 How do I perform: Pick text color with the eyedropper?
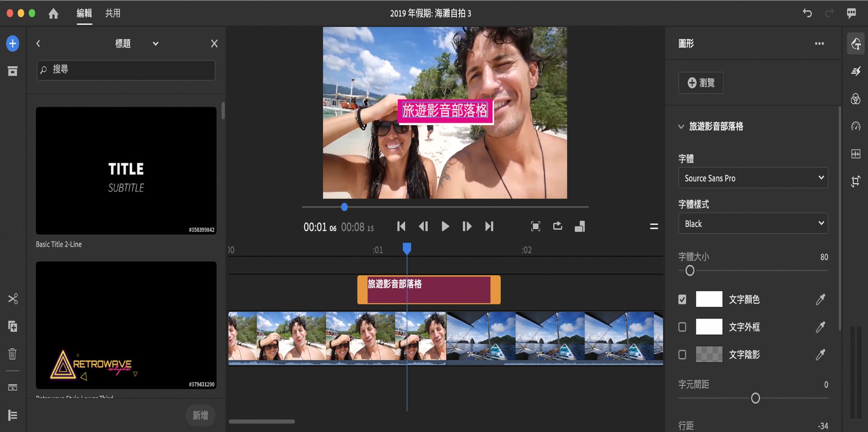(821, 299)
